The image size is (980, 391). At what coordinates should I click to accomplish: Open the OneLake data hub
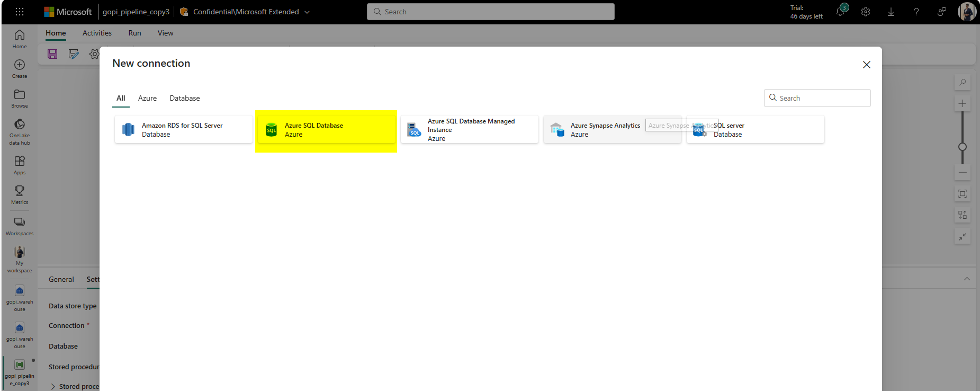pos(20,132)
